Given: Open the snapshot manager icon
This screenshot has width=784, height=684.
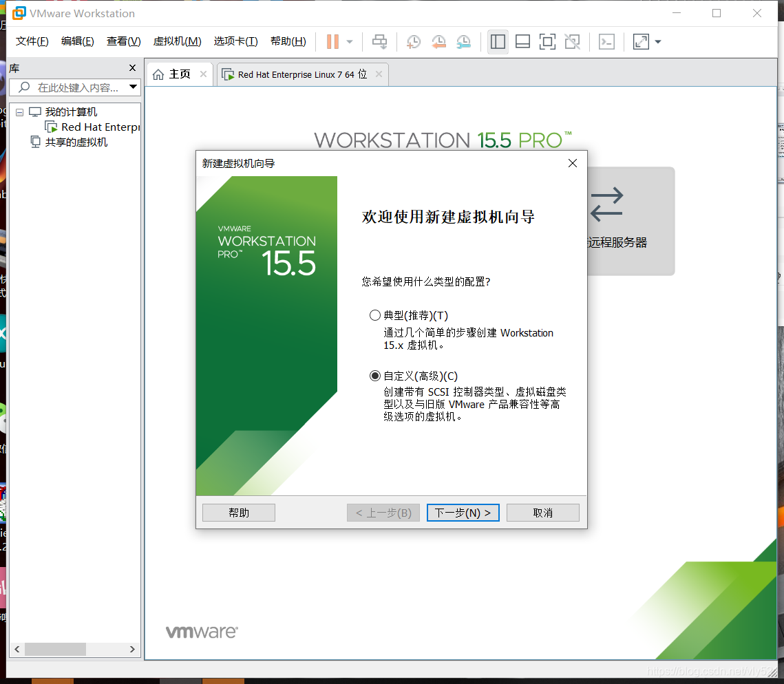Looking at the screenshot, I should coord(463,42).
